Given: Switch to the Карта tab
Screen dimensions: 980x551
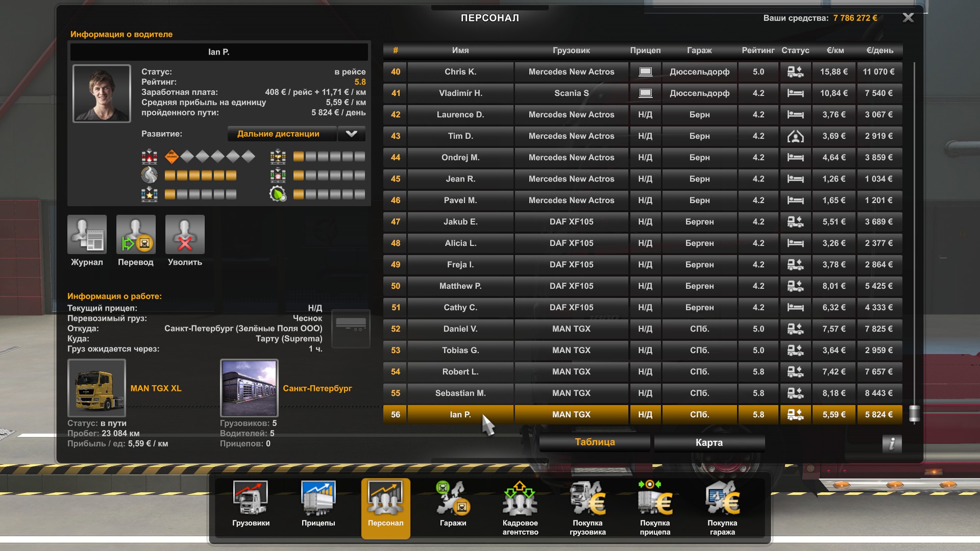Looking at the screenshot, I should [x=708, y=442].
